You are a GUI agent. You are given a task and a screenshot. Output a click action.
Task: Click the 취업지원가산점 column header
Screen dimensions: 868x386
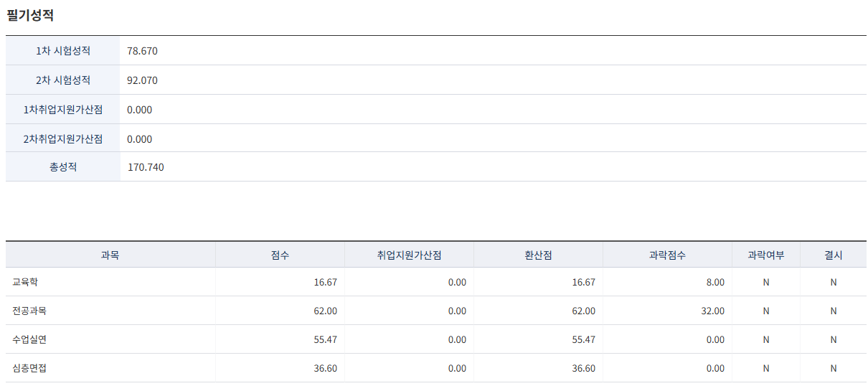coord(409,255)
